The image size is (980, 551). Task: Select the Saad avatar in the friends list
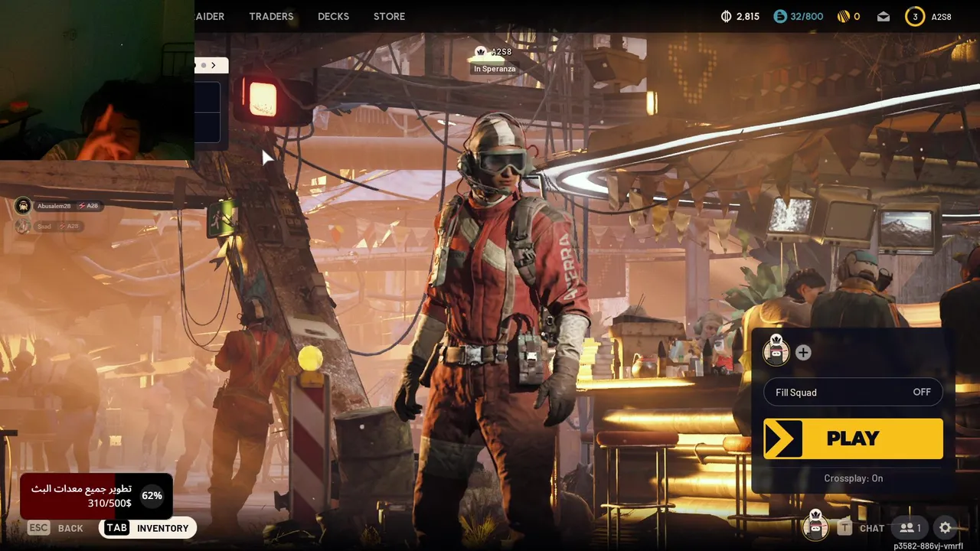[x=23, y=226]
